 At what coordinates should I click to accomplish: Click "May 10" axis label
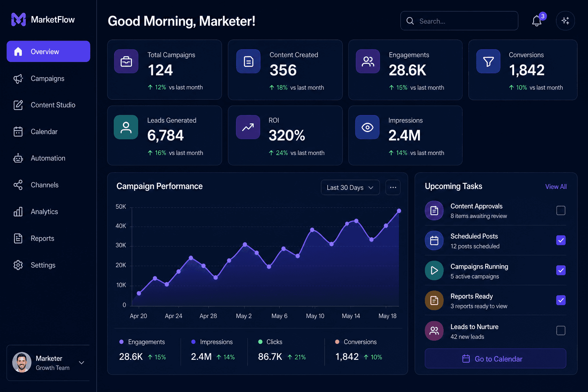point(315,316)
